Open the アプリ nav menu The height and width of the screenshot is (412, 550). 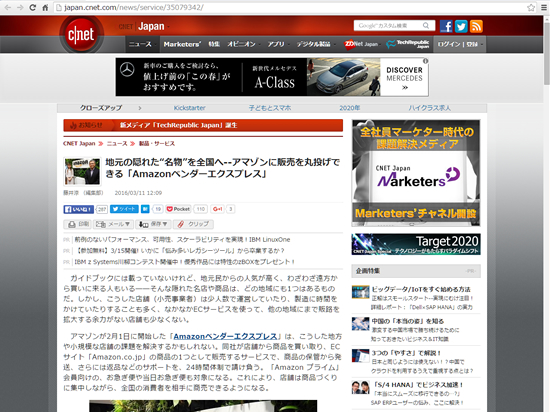click(x=276, y=44)
